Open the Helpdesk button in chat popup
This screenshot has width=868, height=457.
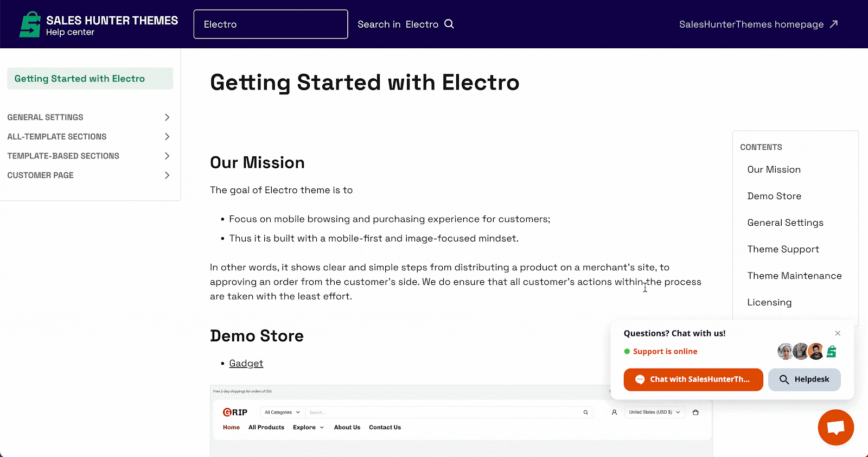[x=805, y=379]
